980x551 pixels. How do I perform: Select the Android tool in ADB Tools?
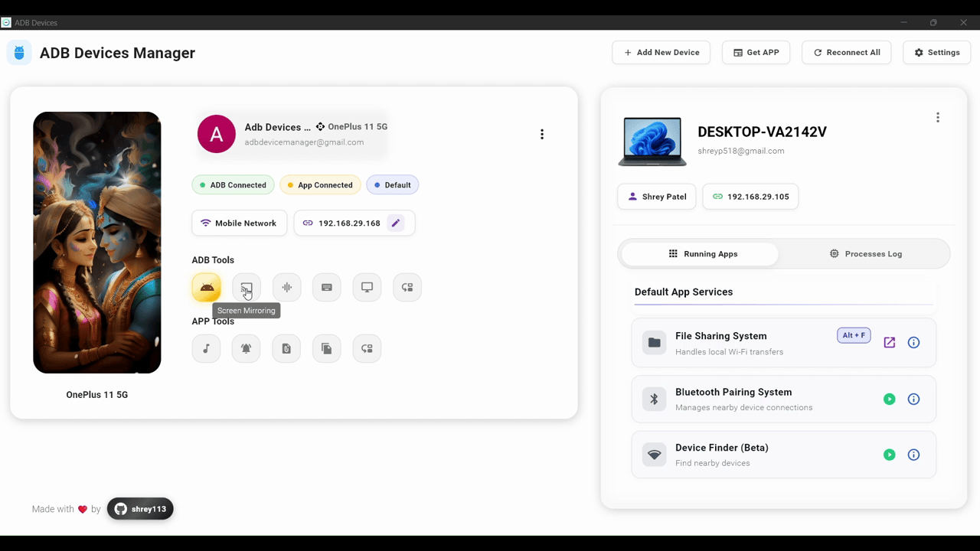tap(206, 287)
